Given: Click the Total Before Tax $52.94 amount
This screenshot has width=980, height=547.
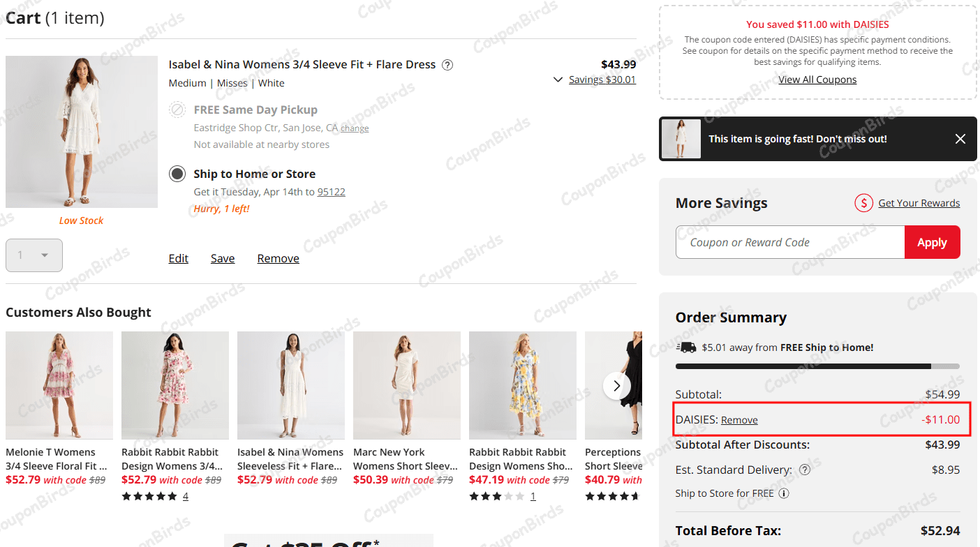Looking at the screenshot, I should 940,531.
